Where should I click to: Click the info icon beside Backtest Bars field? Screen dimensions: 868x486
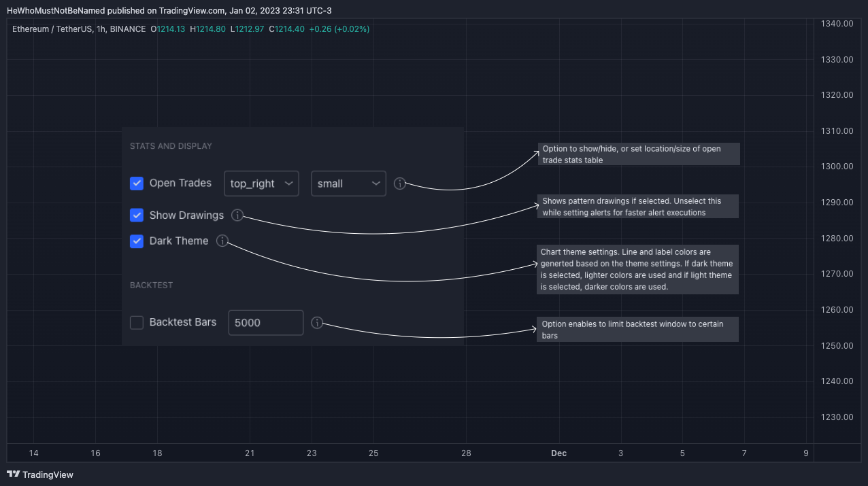pos(316,323)
